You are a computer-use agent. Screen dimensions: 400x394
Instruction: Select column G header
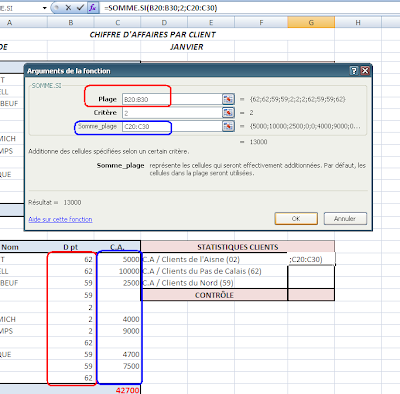coord(311,22)
